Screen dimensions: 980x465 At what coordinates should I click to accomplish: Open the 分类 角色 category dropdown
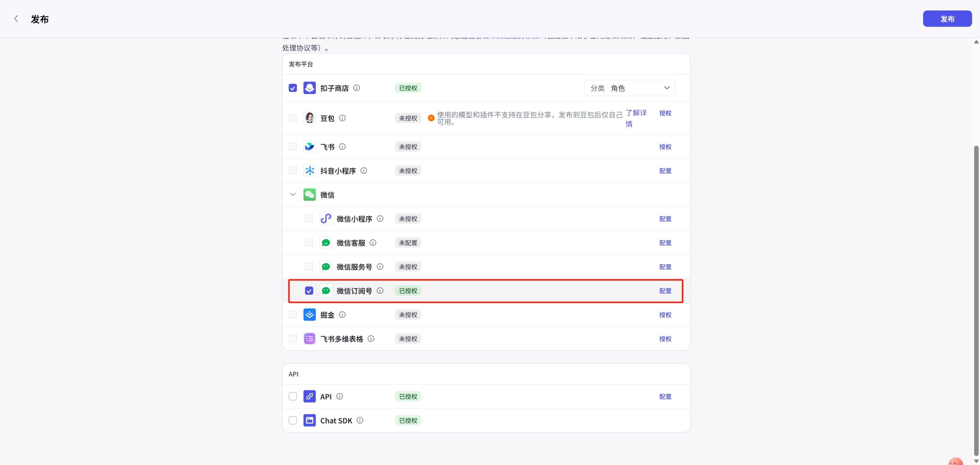(629, 88)
